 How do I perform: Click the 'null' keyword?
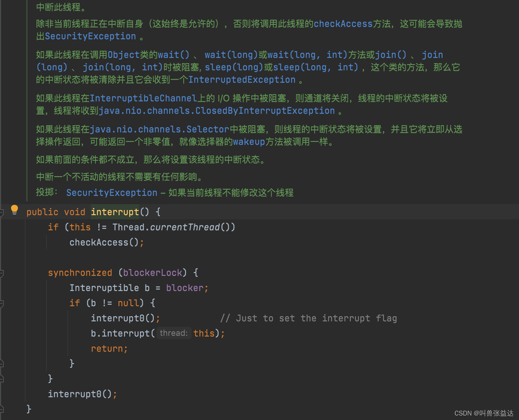click(128, 303)
